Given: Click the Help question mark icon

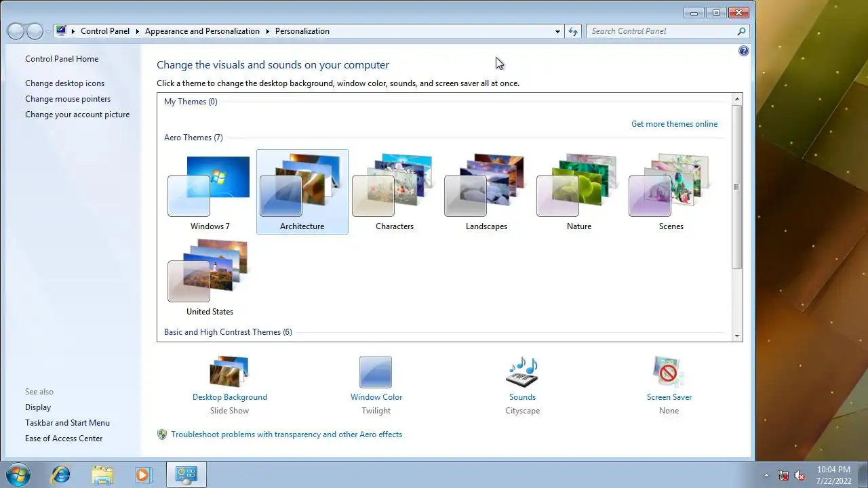Looking at the screenshot, I should [744, 51].
